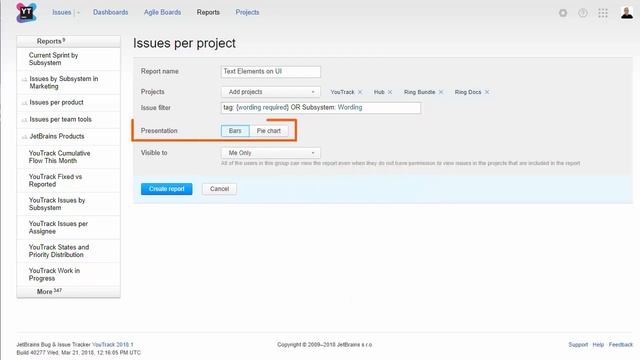Click the Issue filter input field
Image resolution: width=640 pixels, height=360 pixels.
pyautogui.click(x=321, y=108)
